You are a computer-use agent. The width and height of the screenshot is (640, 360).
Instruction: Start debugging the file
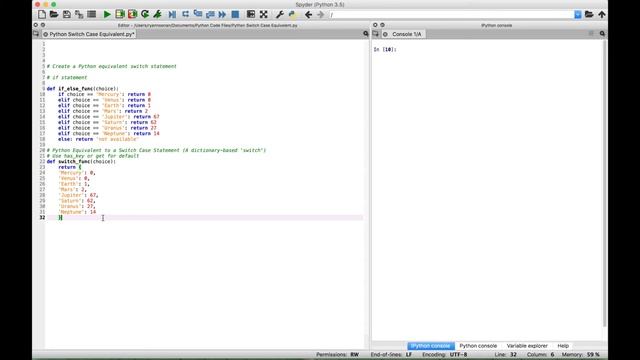tap(172, 15)
